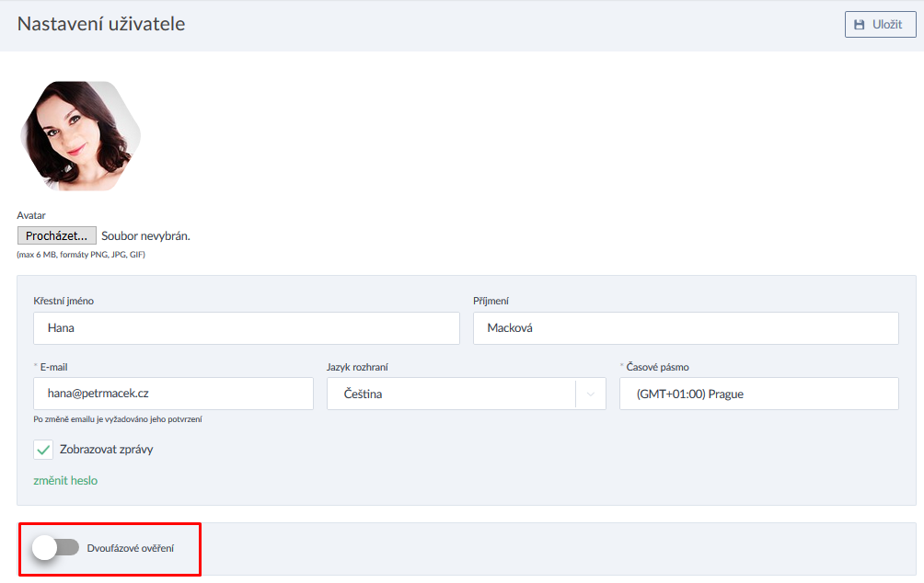Screen dimensions: 924x583
Task: Uncheck the Zobrazovat zprávy checkbox
Action: [x=43, y=450]
